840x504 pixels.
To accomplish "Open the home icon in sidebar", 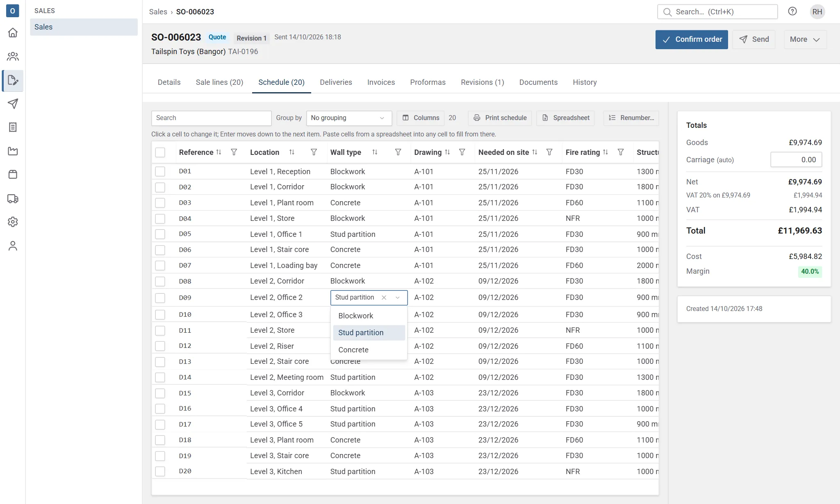I will (x=13, y=33).
